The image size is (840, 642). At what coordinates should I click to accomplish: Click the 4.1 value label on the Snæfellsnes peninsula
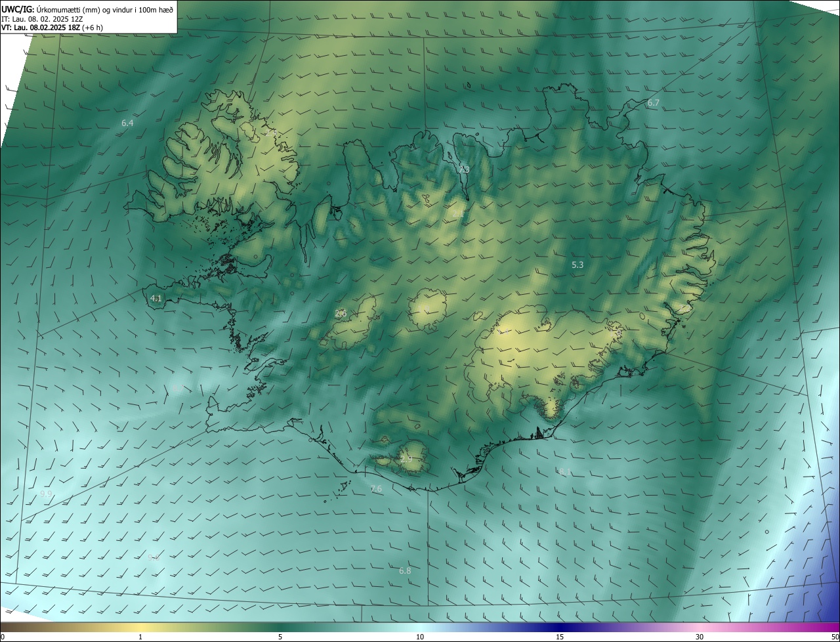(x=156, y=298)
